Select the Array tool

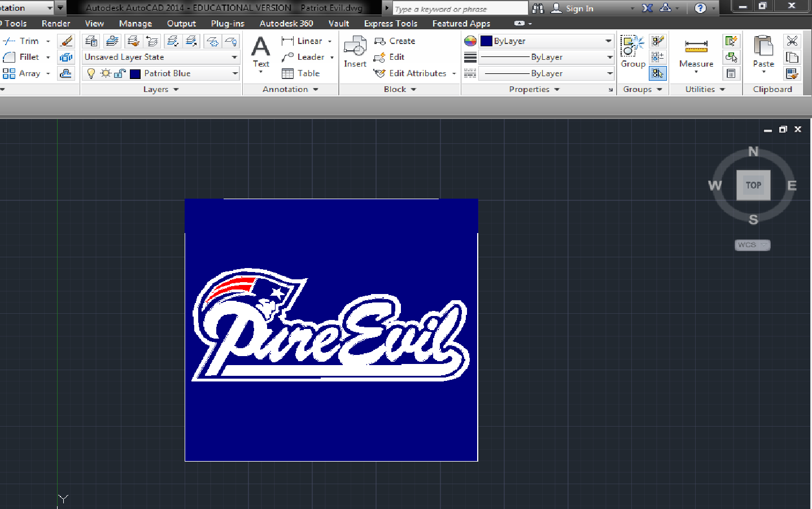(x=21, y=73)
